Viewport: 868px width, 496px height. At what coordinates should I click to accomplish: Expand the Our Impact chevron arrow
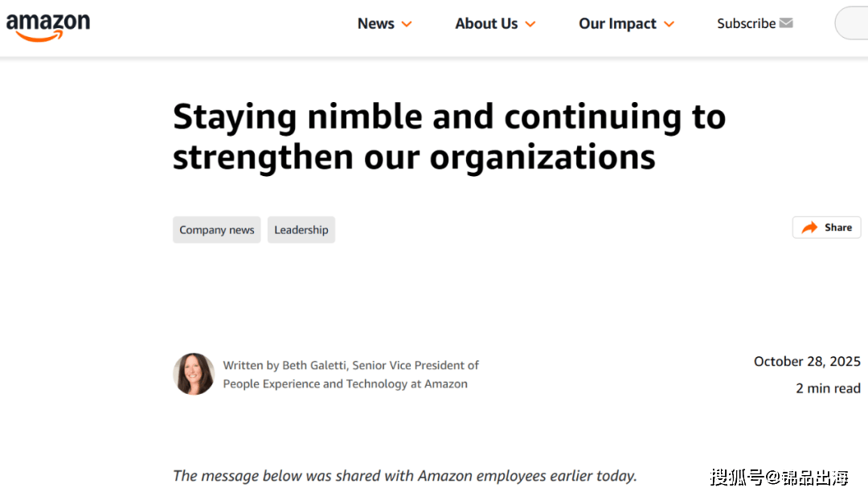coord(669,25)
